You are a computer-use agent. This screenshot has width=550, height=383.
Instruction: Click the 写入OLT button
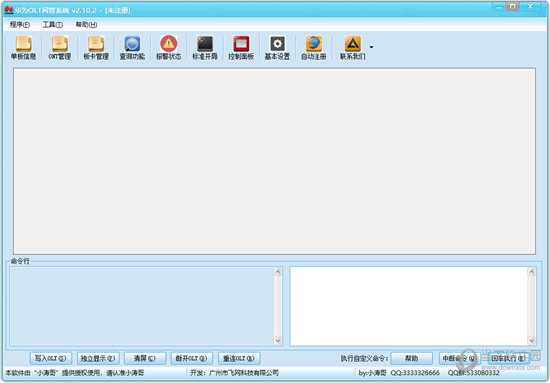pyautogui.click(x=51, y=358)
